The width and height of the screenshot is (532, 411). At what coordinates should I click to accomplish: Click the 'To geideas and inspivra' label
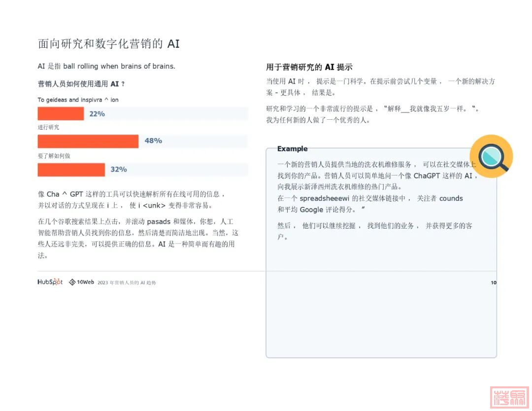point(78,100)
